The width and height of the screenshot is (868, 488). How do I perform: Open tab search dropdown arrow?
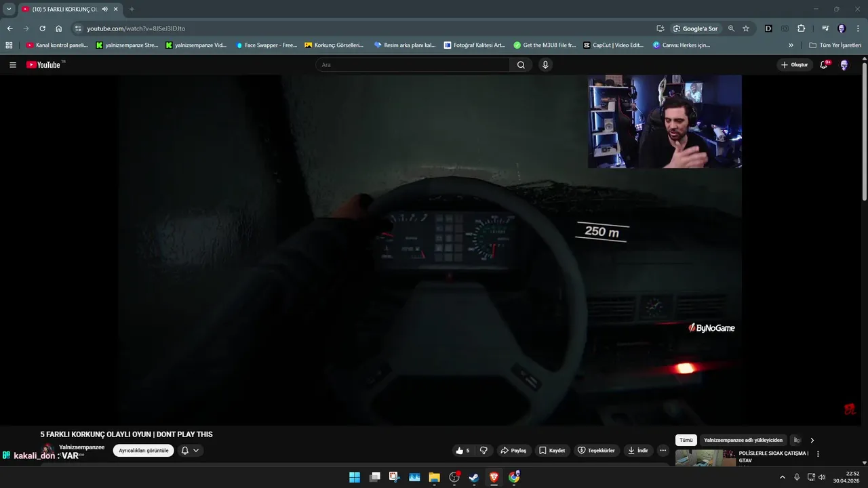[x=9, y=9]
